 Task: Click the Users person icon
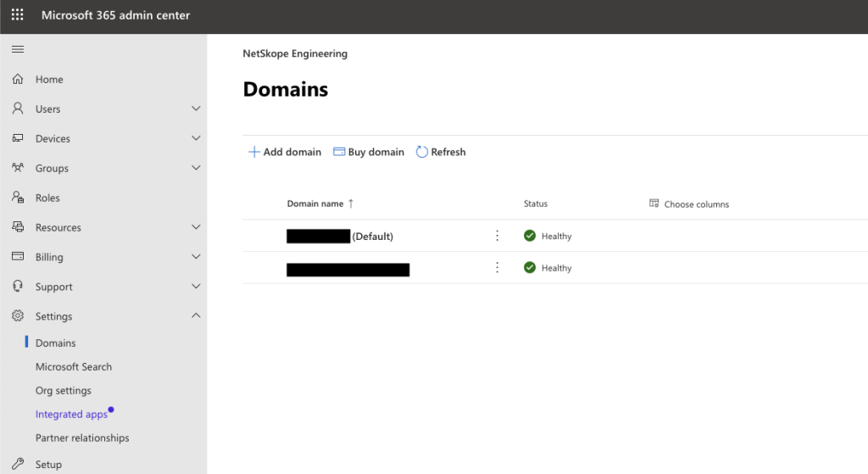coord(18,109)
